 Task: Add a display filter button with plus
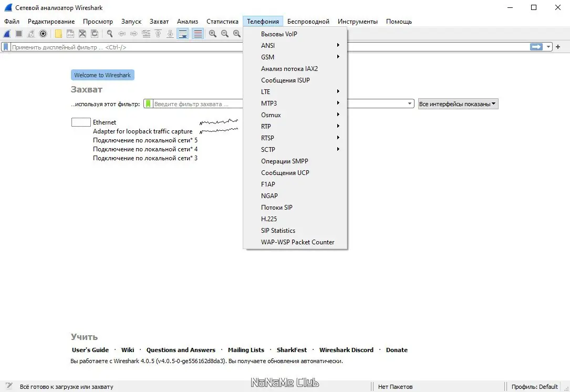point(558,47)
